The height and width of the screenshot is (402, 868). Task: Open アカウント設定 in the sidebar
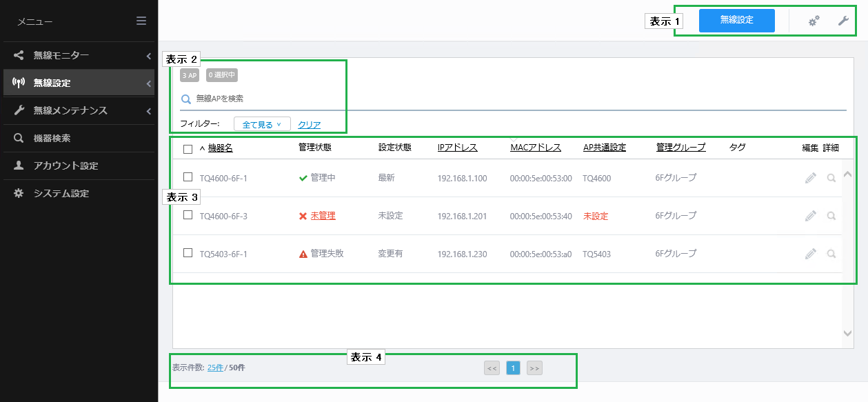pos(79,165)
